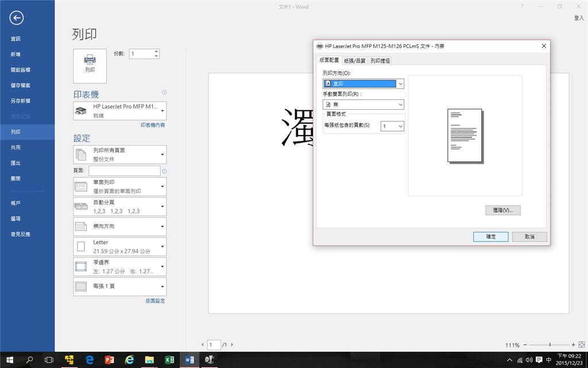Select 儲存檔案 in the backstage menu
The image size is (588, 368).
point(28,85)
